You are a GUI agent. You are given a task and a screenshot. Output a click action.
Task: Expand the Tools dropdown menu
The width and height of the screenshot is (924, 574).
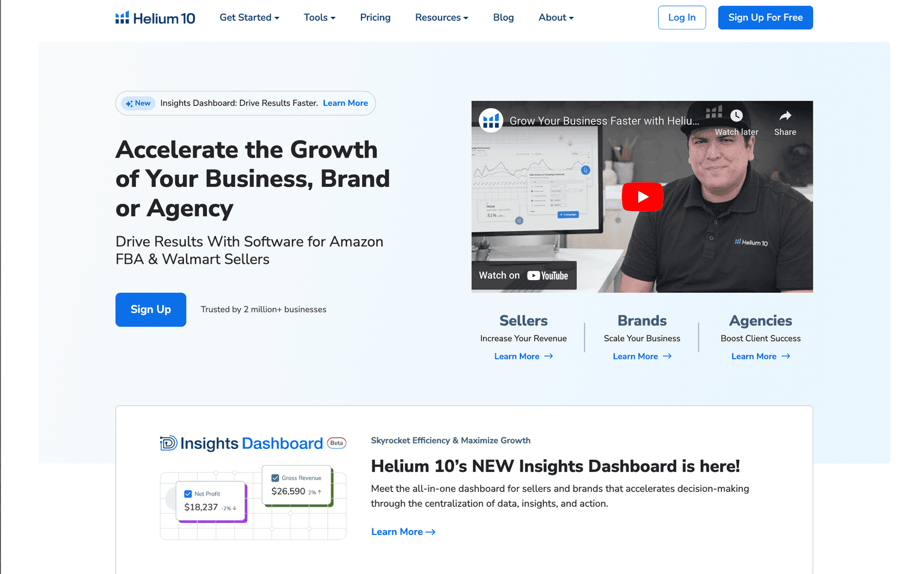[x=319, y=17]
